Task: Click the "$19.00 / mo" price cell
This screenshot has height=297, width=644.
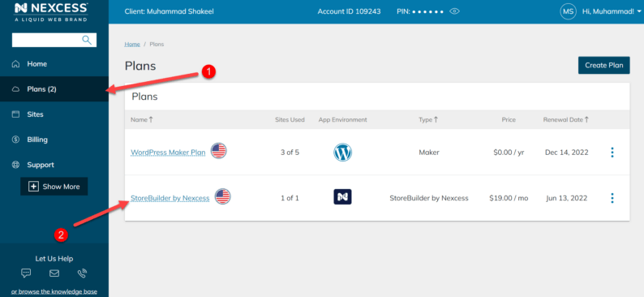Action: click(x=509, y=198)
